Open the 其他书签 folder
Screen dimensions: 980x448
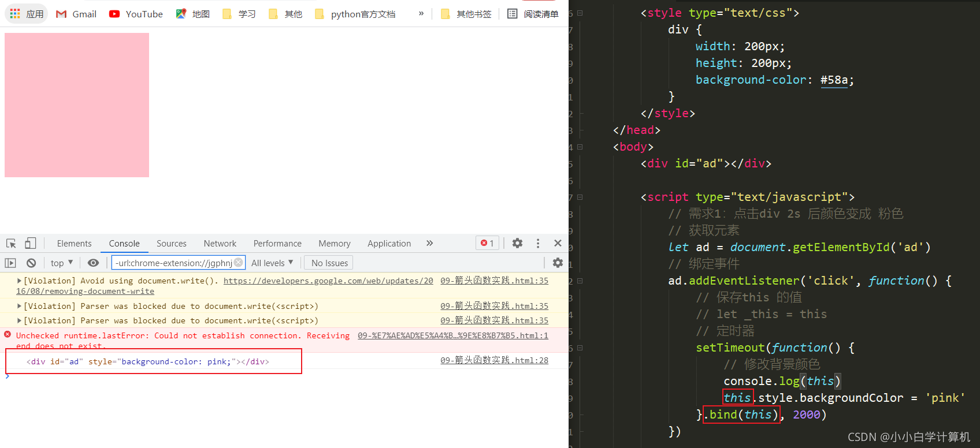(x=466, y=14)
